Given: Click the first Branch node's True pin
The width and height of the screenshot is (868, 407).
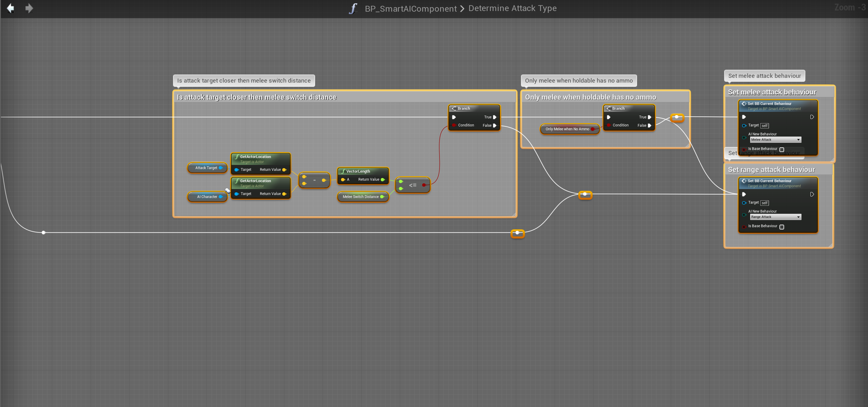Looking at the screenshot, I should 495,117.
